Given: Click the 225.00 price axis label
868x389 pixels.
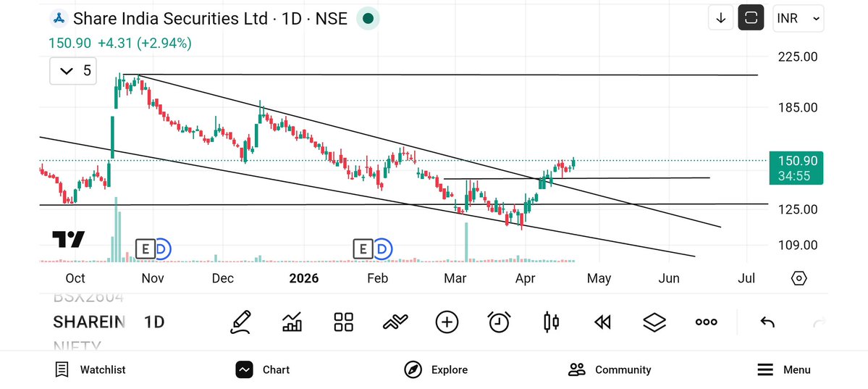Looking at the screenshot, I should [x=798, y=57].
